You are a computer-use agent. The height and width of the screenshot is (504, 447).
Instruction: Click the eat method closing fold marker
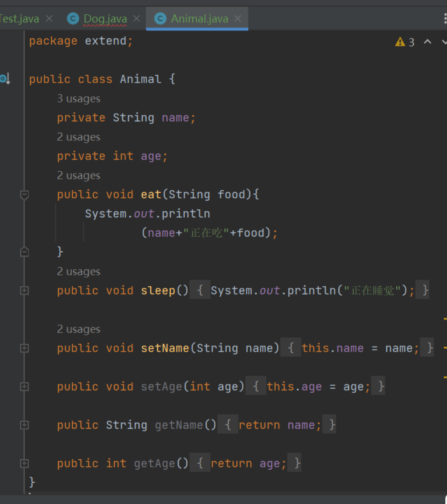25,252
